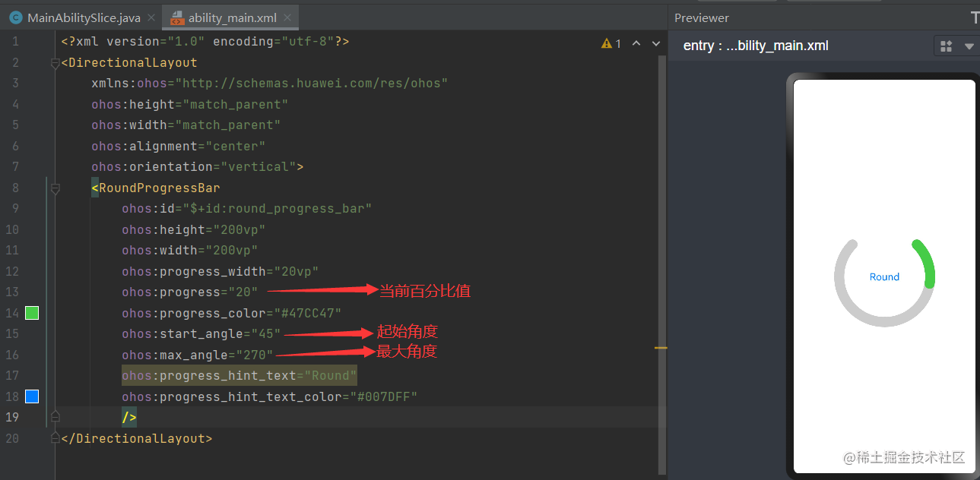Click the ohos:orientation="vertical" line
980x480 pixels.
197,166
